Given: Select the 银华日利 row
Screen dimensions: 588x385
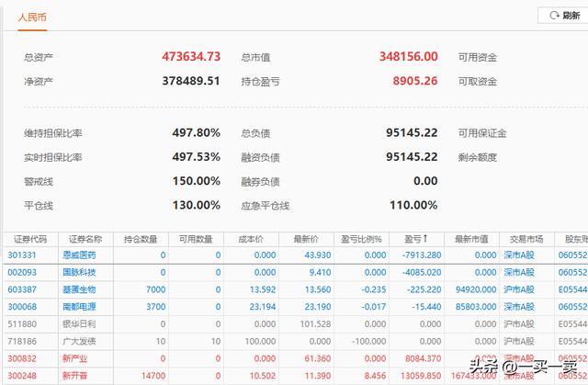Looking at the screenshot, I should click(x=79, y=324).
